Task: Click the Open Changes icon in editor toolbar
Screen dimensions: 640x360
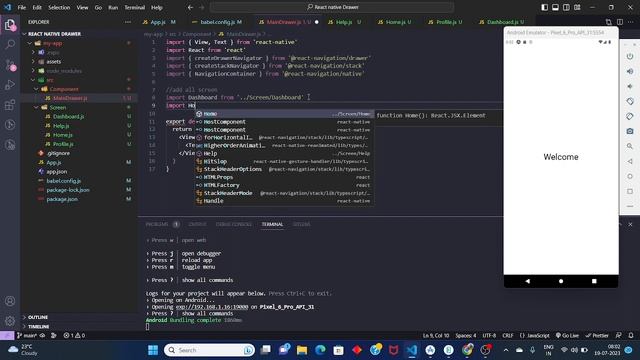Action: (x=609, y=22)
